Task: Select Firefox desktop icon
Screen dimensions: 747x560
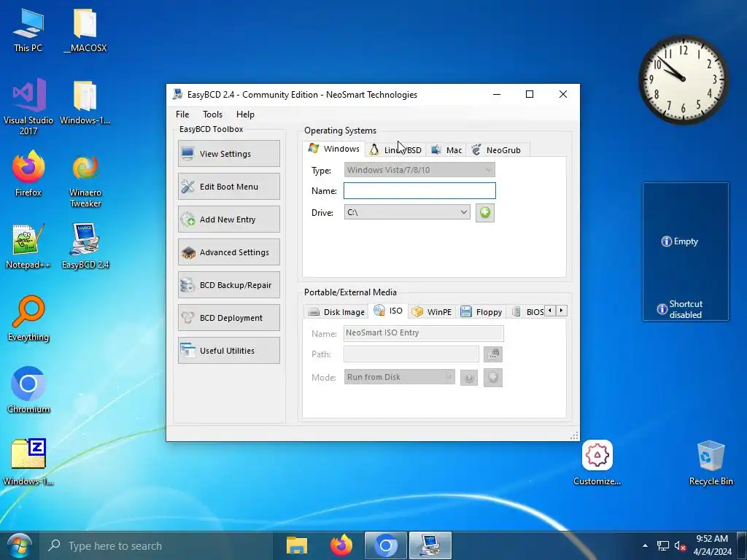Action: 28,174
